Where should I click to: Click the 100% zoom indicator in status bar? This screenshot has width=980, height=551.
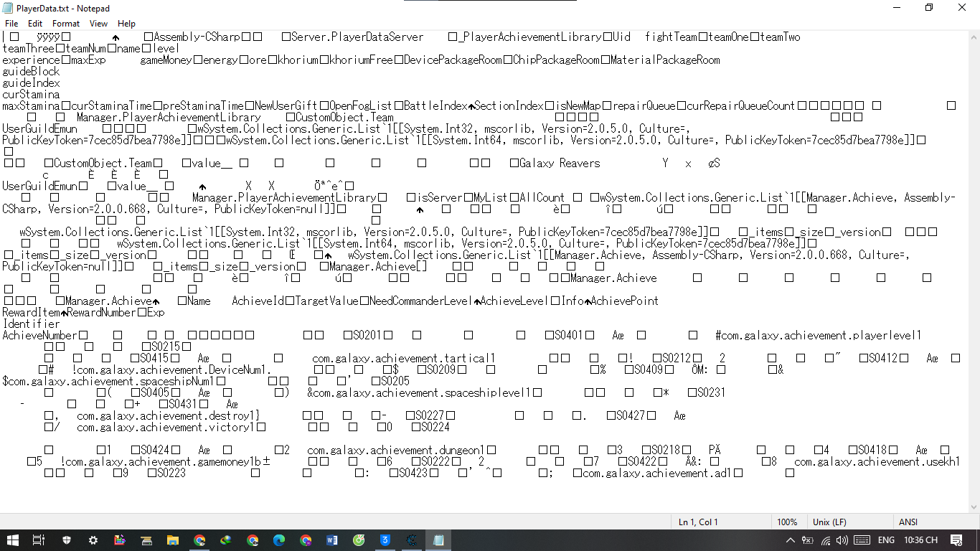point(788,522)
